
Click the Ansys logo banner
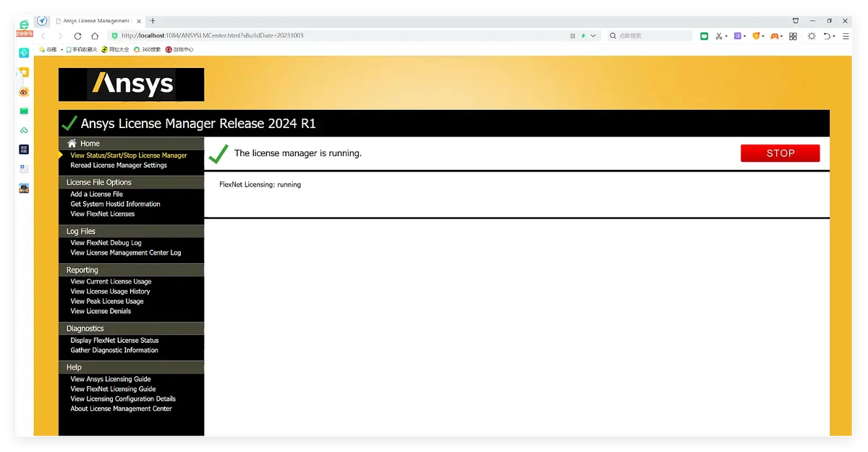tap(131, 85)
